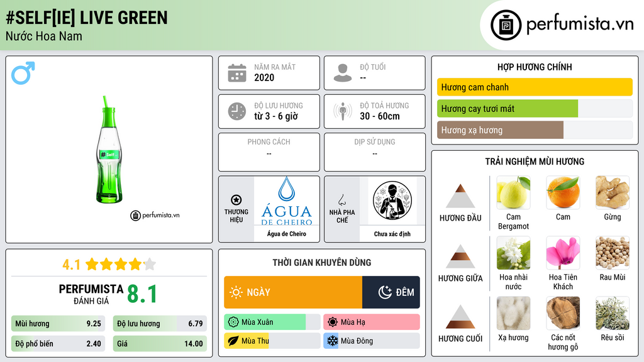Click the sillage icon beside Độ toả hương
The width and height of the screenshot is (644, 362).
point(343,111)
